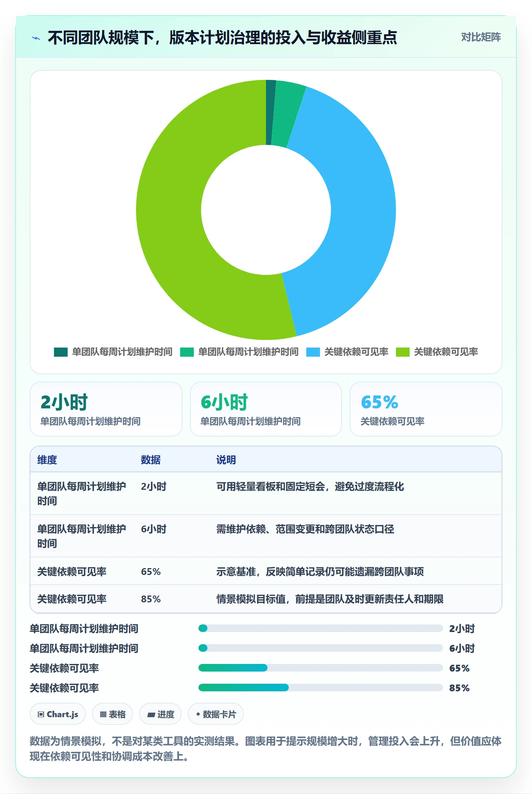This screenshot has width=532, height=794.
Task: Select text 可用轻量看板和固定短会，避免过度流程化
Action: pyautogui.click(x=310, y=487)
